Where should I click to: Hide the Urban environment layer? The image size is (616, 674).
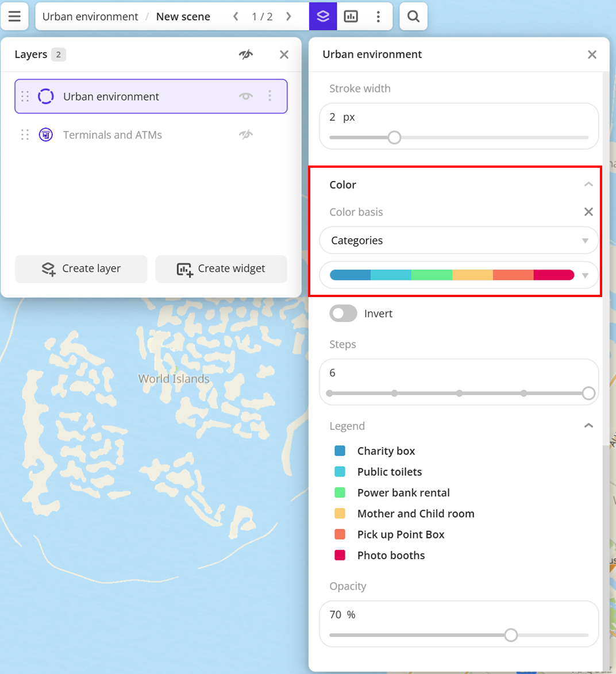246,96
